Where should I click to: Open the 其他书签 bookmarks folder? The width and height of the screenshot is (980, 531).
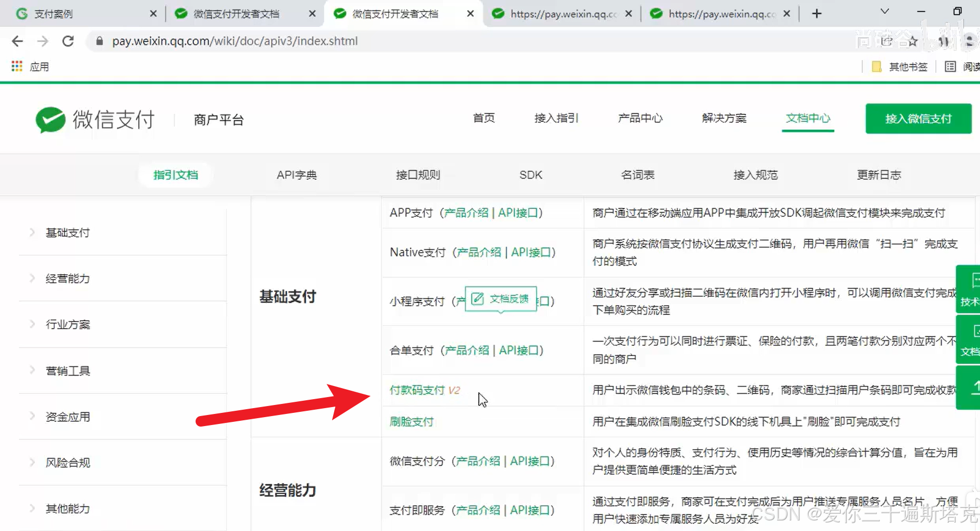(900, 66)
